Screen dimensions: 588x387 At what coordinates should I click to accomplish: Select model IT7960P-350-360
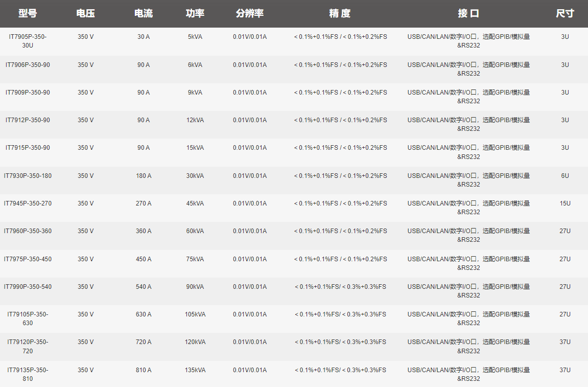28,231
